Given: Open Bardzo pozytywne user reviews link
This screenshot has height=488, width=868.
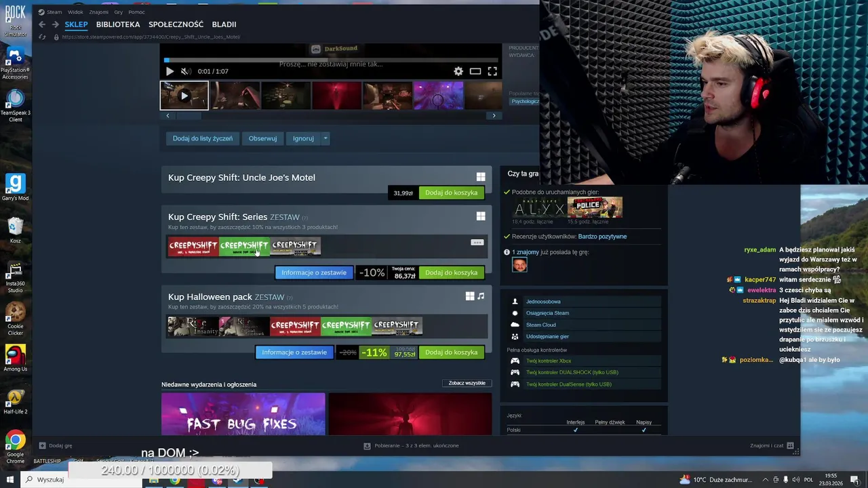Looking at the screenshot, I should [602, 237].
